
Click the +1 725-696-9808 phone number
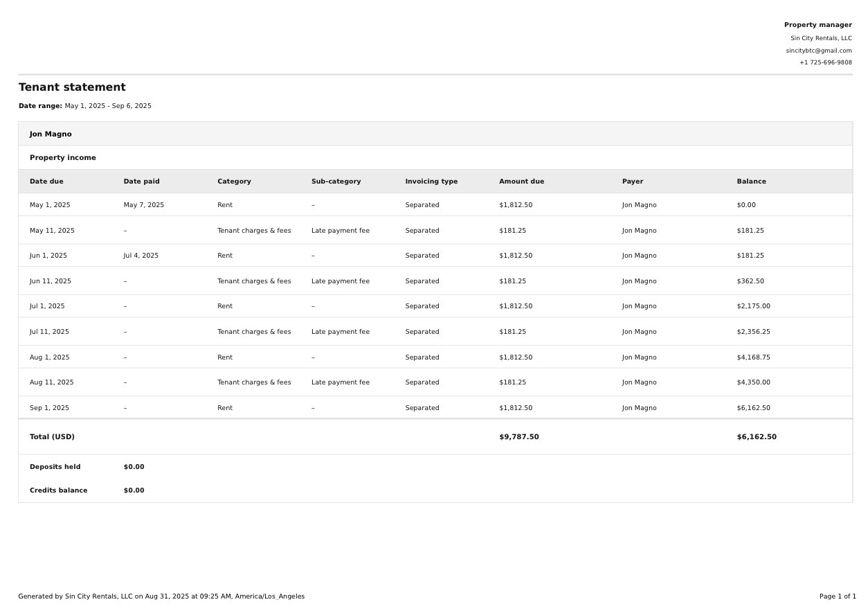(825, 62)
